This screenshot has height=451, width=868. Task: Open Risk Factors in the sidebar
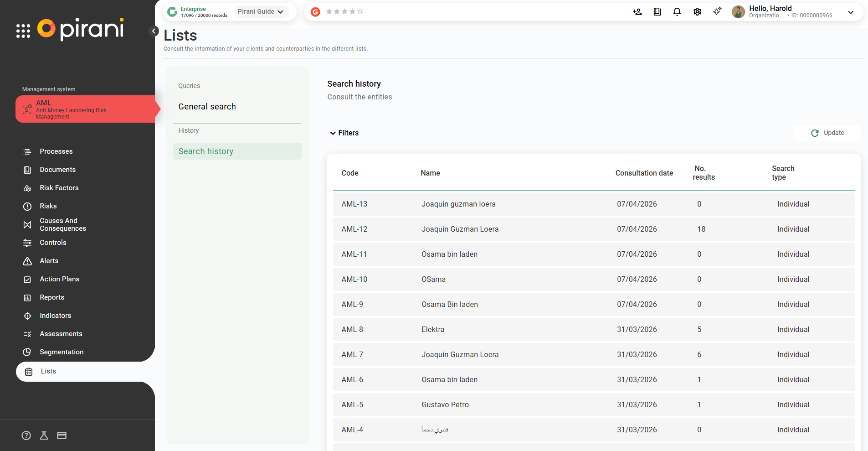[x=59, y=188]
